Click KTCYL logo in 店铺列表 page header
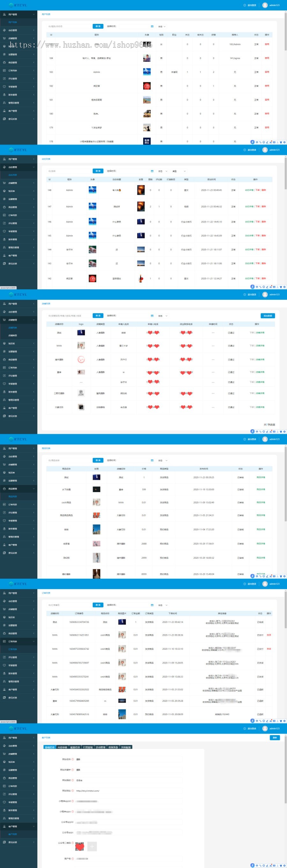Image resolution: width=287 pixels, height=868 pixels. pyautogui.click(x=18, y=295)
